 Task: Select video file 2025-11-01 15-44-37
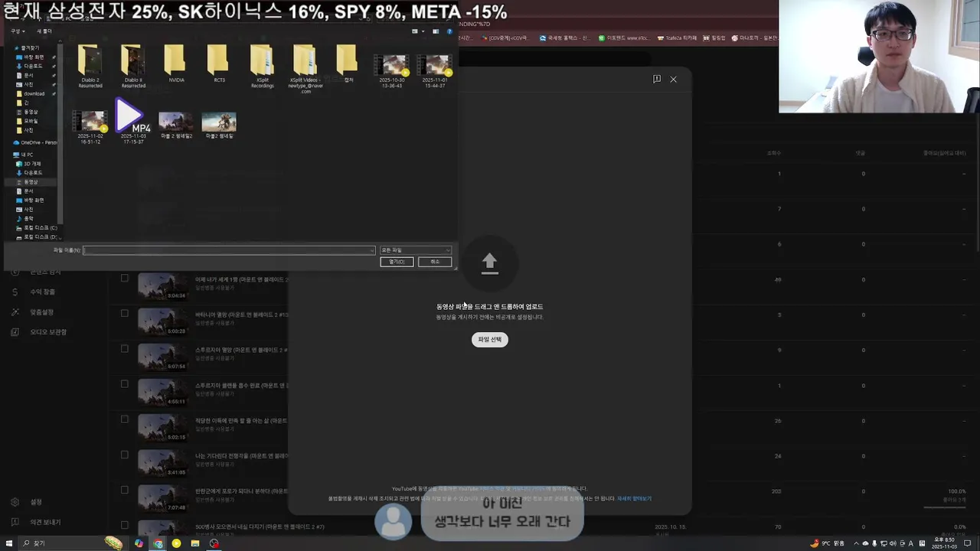point(434,70)
